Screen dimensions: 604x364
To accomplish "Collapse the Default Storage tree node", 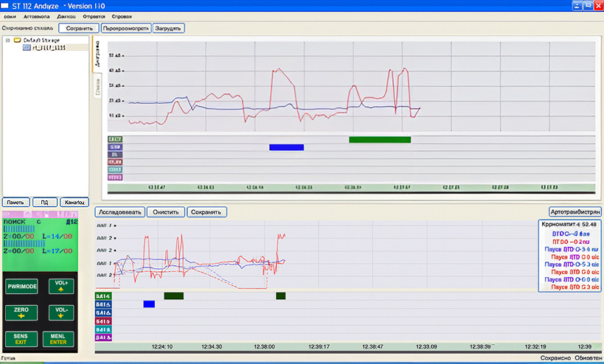I will point(7,40).
